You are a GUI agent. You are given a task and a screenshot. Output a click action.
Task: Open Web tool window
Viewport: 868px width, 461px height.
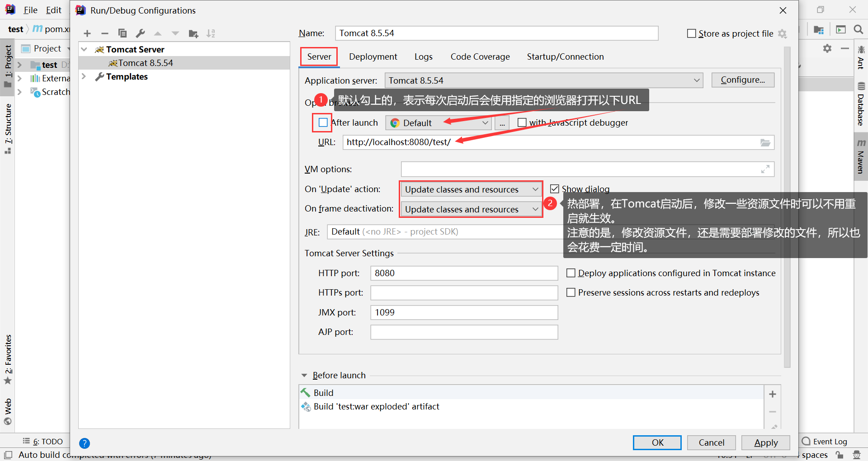8,411
